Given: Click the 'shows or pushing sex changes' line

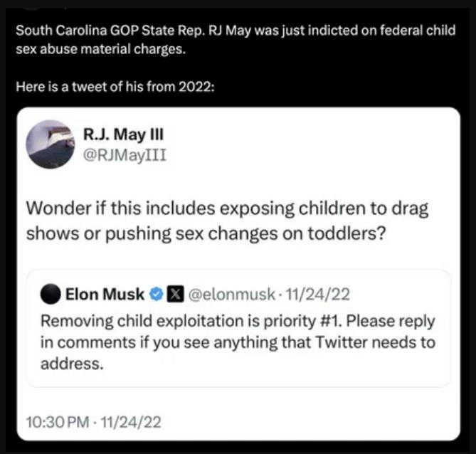Looking at the screenshot, I should [x=206, y=233].
